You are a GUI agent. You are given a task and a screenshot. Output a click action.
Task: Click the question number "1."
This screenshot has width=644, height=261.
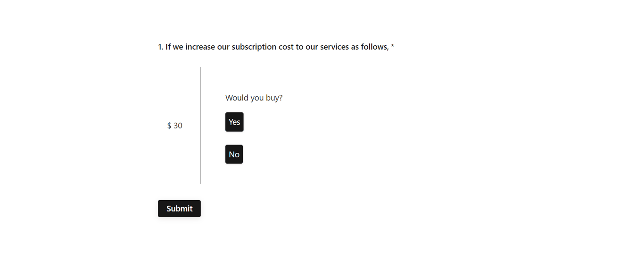161,47
